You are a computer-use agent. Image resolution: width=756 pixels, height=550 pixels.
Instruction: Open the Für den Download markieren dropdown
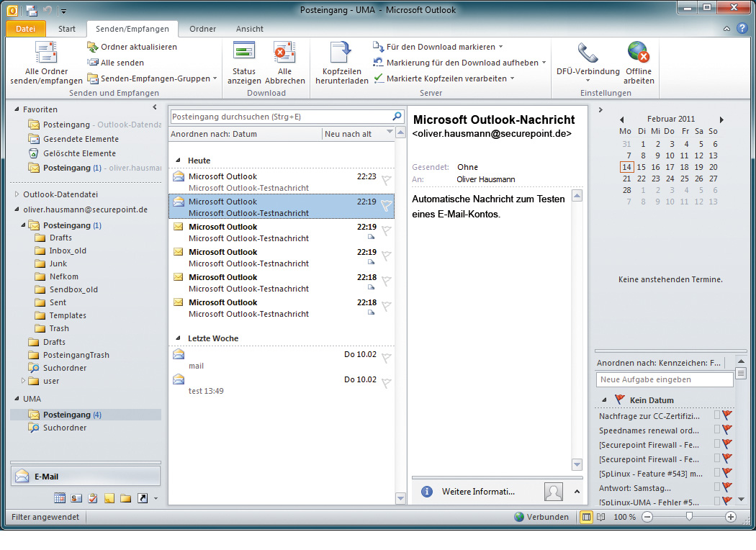click(x=438, y=47)
